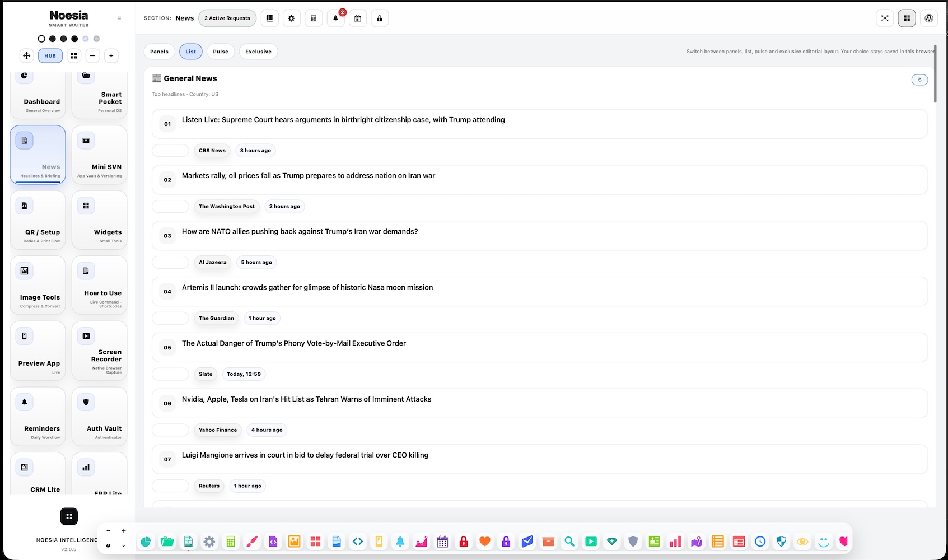Open the book icon in the top toolbar
The height and width of the screenshot is (560, 948).
tap(269, 18)
